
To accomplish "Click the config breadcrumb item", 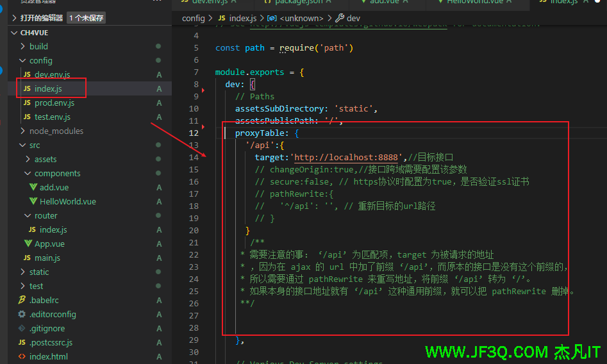I will tap(193, 18).
